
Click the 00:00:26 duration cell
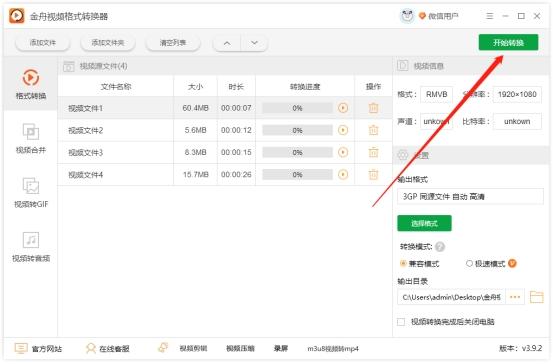pos(236,174)
